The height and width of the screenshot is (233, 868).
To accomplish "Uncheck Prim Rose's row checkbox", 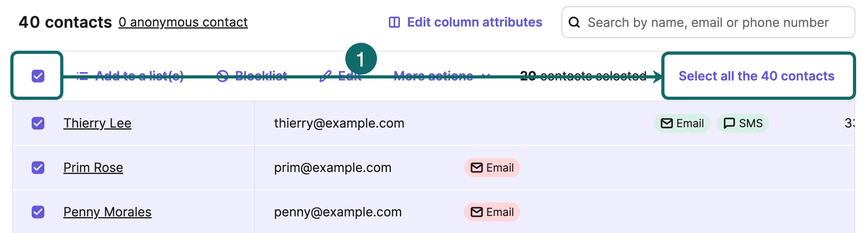I will [38, 168].
